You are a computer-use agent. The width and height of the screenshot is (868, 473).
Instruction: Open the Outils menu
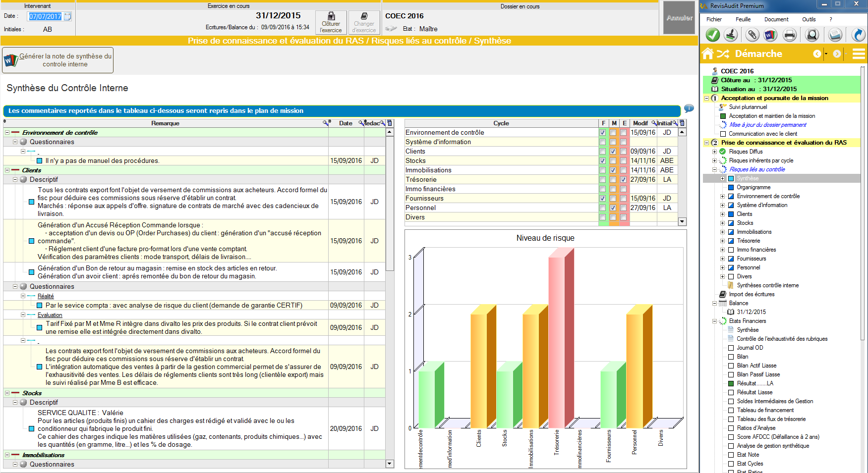click(x=809, y=19)
